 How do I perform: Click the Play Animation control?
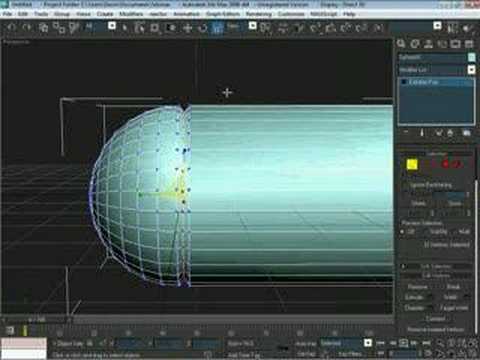[x=404, y=343]
